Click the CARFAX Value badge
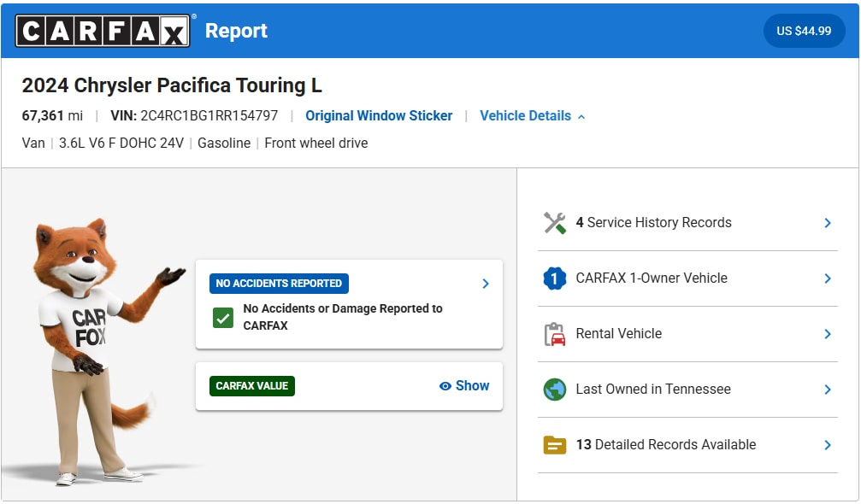 click(252, 386)
